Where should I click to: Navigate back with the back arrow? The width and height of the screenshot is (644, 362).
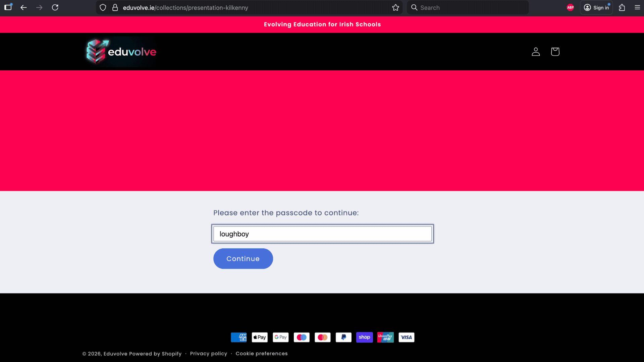coord(23,7)
